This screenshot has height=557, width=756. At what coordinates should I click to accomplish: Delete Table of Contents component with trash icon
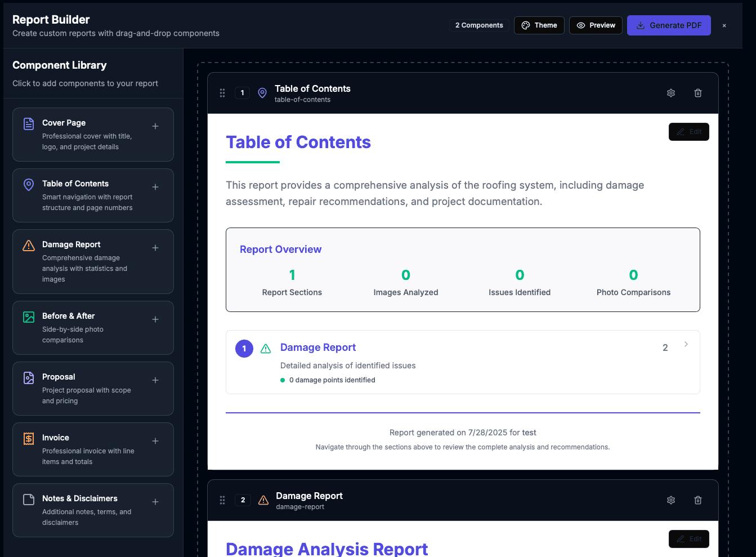click(698, 93)
